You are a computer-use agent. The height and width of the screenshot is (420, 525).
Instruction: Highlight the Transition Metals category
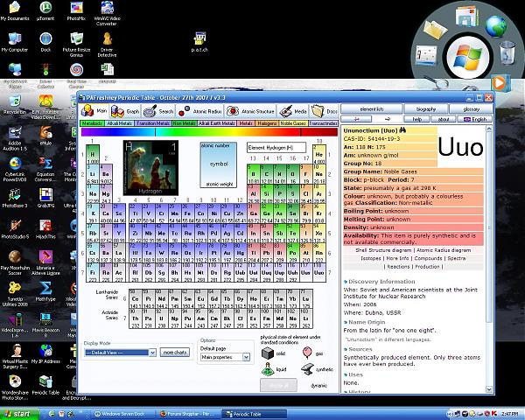pos(153,123)
